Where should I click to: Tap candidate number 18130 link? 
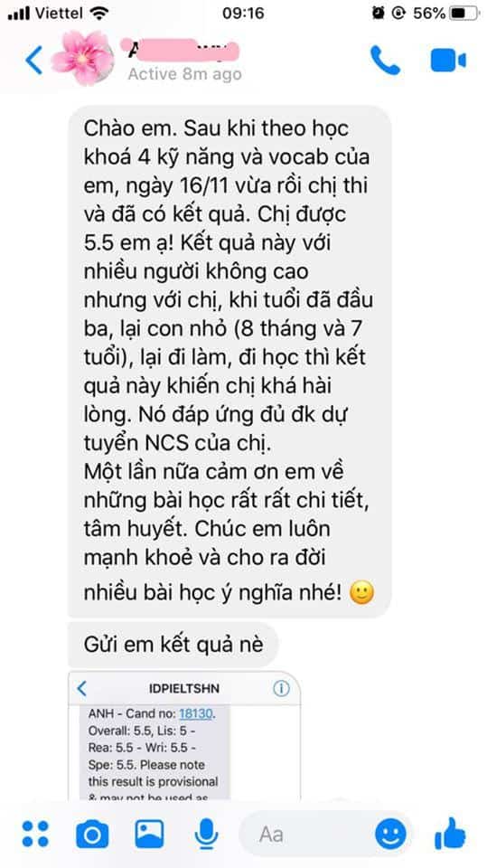click(196, 713)
